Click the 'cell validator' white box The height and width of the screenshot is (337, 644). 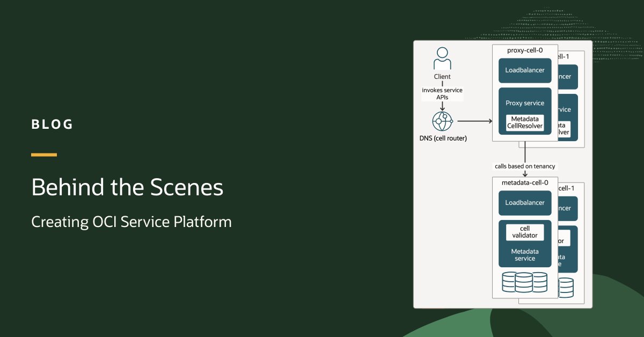[525, 232]
